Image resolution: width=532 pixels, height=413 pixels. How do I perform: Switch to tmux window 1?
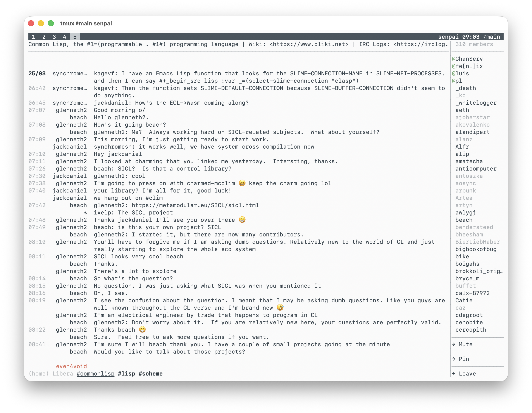[33, 37]
